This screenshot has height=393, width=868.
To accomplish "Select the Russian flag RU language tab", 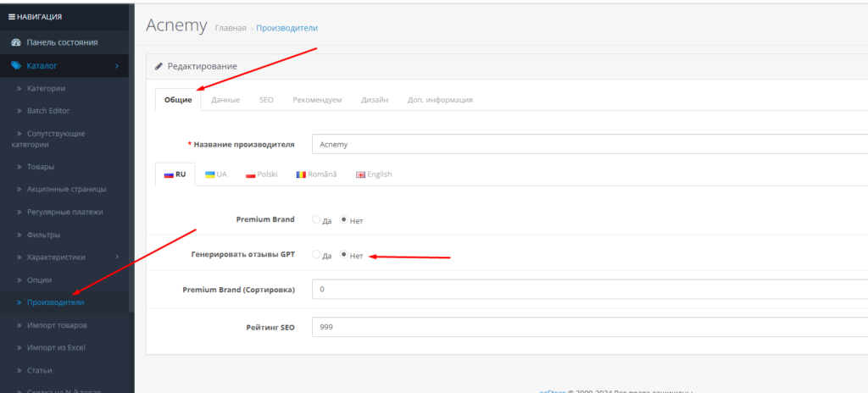I will click(x=175, y=174).
